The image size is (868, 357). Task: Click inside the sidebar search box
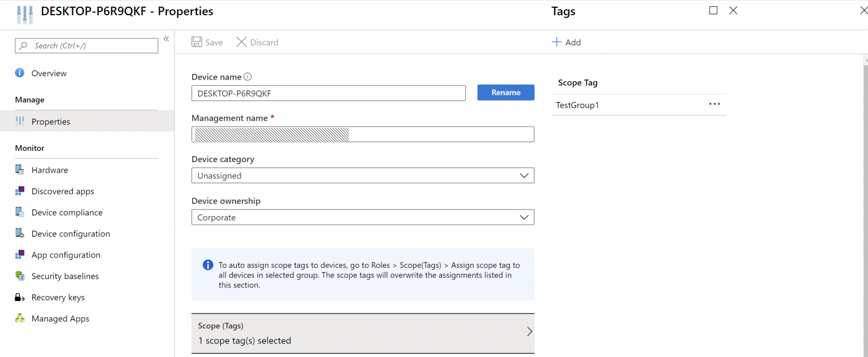(86, 45)
